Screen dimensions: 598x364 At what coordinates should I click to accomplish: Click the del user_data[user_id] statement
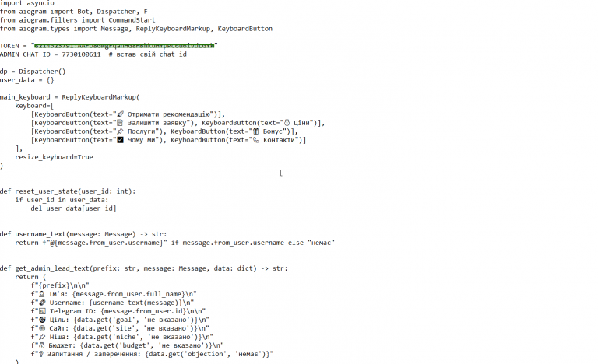[x=74, y=208]
